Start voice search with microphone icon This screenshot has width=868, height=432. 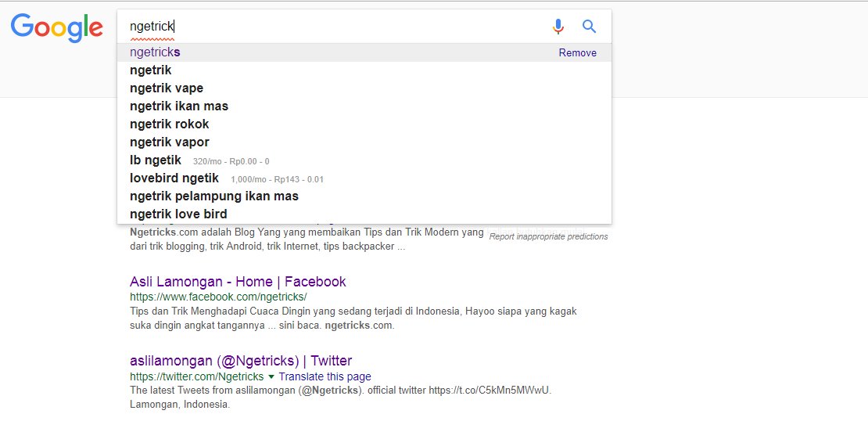(558, 26)
